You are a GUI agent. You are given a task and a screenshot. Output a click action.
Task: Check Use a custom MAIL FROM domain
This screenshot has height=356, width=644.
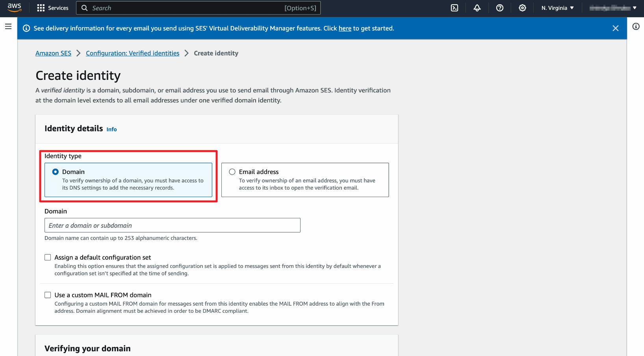tap(48, 295)
